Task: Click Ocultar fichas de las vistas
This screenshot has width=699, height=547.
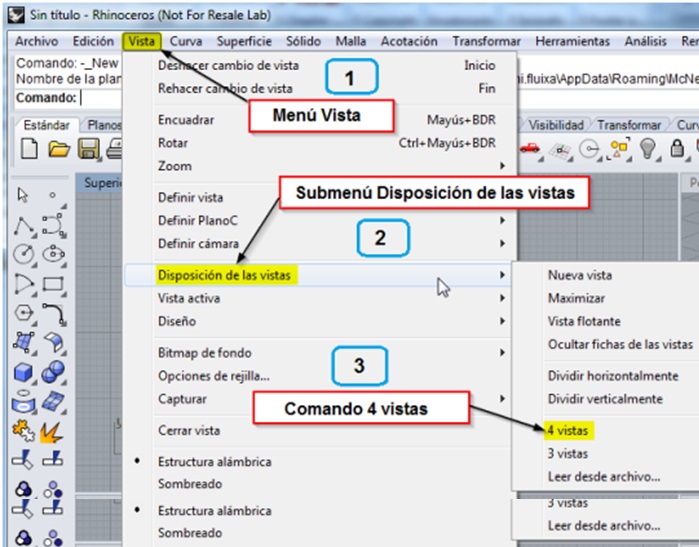Action: click(x=620, y=344)
